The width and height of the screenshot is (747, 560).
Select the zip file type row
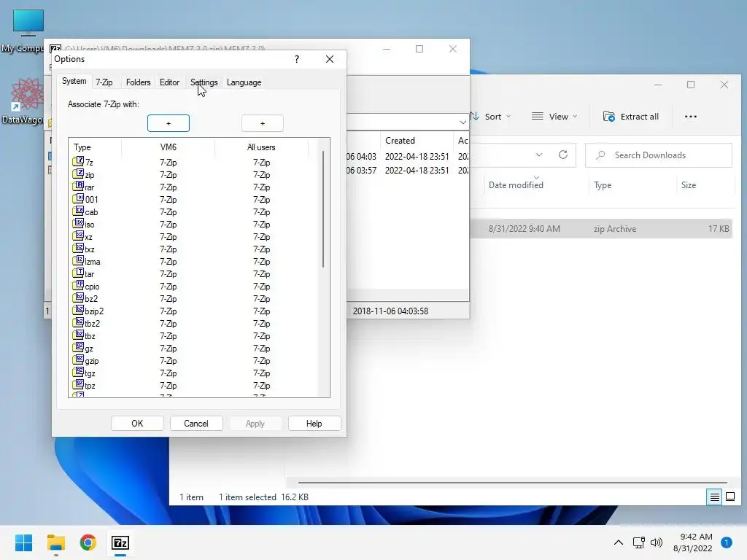194,175
